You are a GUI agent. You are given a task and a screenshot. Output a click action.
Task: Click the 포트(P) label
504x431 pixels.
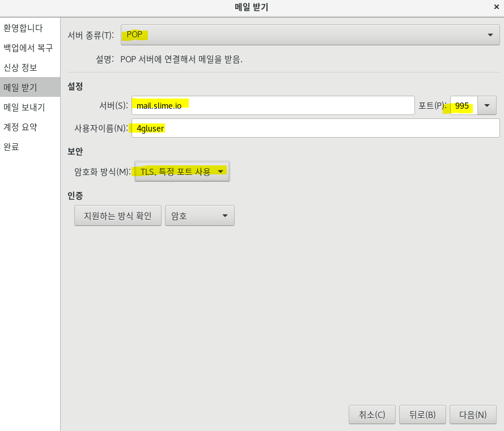(433, 106)
